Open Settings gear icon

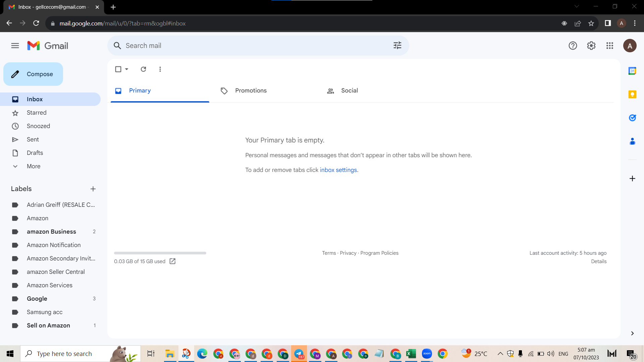pyautogui.click(x=591, y=46)
